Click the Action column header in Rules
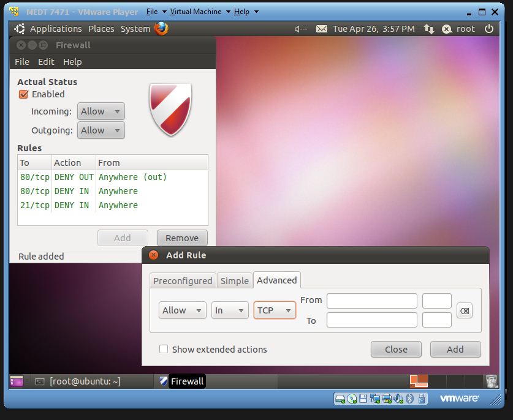This screenshot has height=420, width=513. tap(74, 162)
